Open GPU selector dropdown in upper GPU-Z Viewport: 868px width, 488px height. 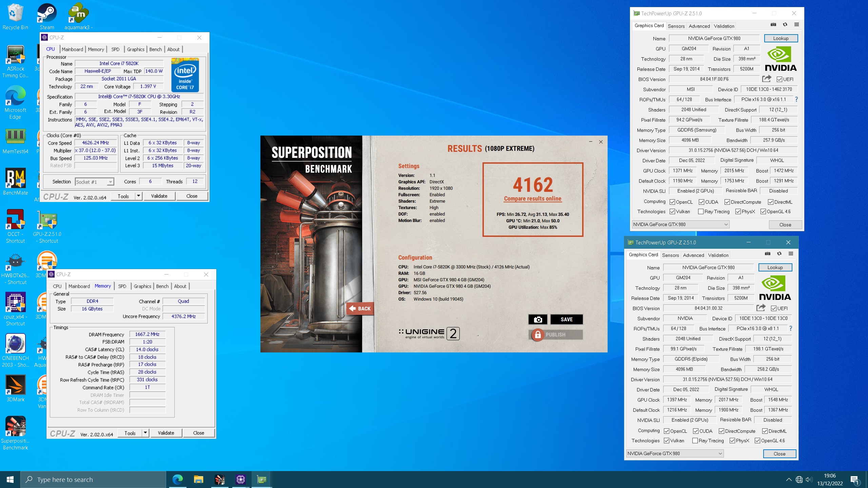tap(680, 224)
